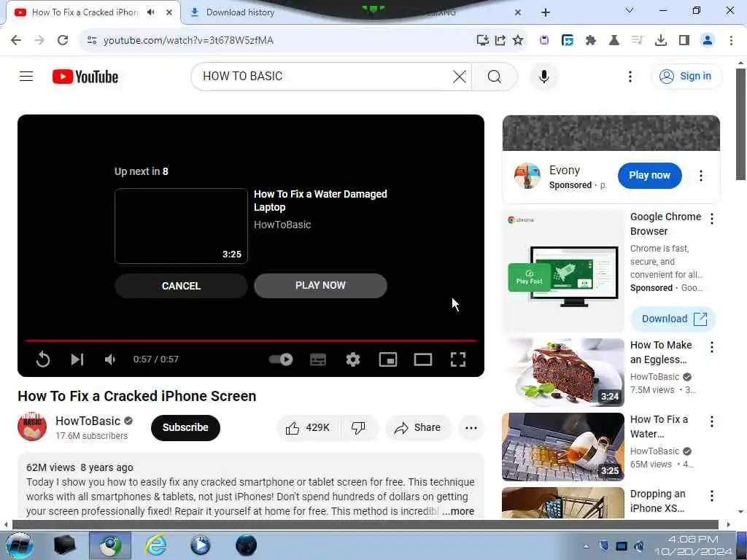The width and height of the screenshot is (747, 560).
Task: Open options for How To Make an Eggless video
Action: pyautogui.click(x=711, y=347)
